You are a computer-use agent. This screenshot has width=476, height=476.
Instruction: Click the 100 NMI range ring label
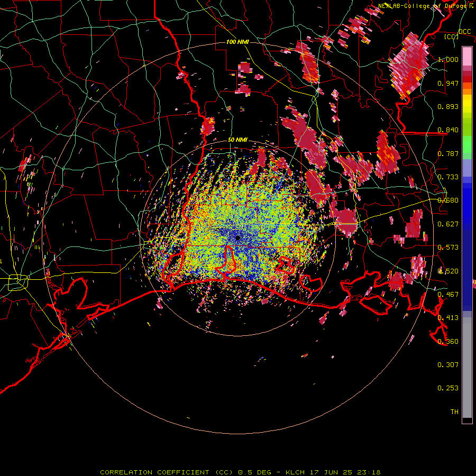[237, 42]
